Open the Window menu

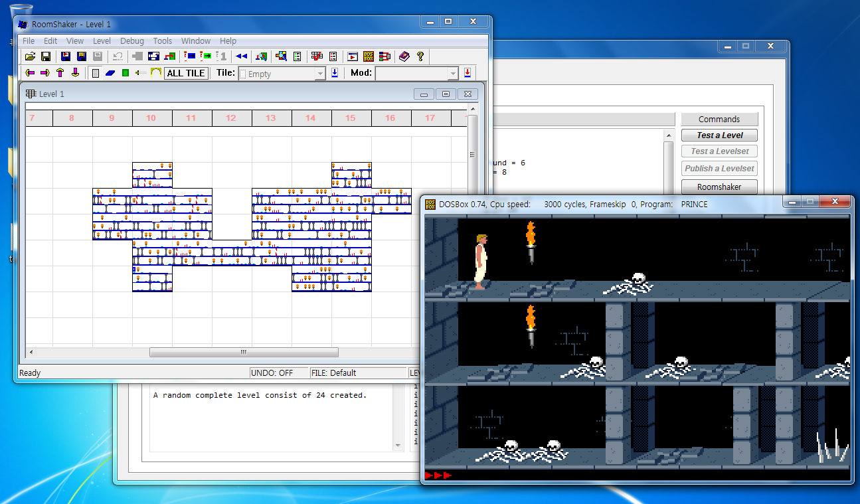pyautogui.click(x=196, y=41)
